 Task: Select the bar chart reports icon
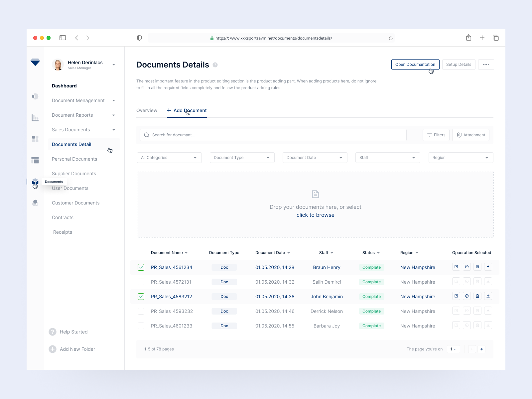(x=35, y=117)
